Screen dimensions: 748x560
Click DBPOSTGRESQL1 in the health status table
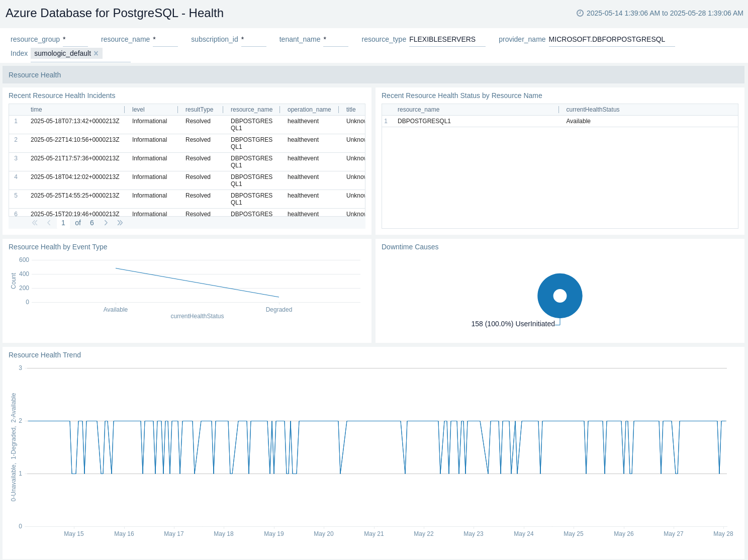424,121
